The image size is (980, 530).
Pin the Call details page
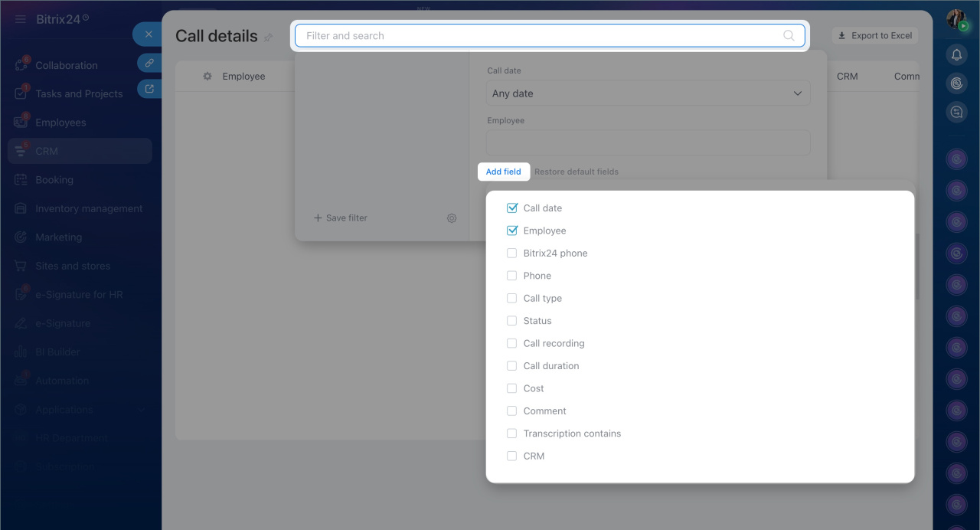point(268,38)
